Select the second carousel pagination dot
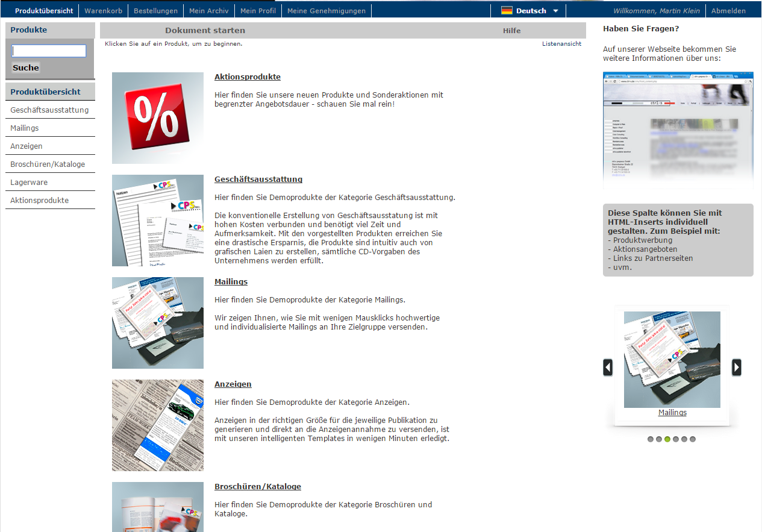 pos(659,439)
